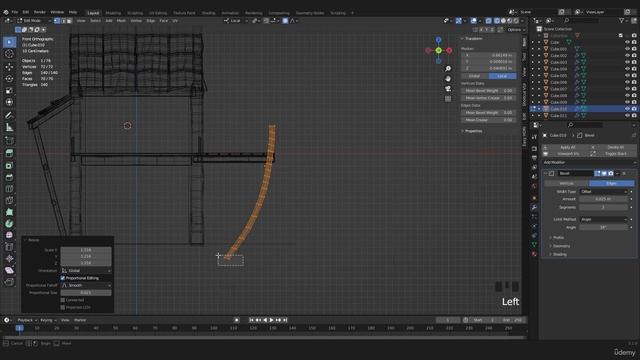Select the Spin tool
The image size is (640, 360).
pyautogui.click(x=9, y=224)
